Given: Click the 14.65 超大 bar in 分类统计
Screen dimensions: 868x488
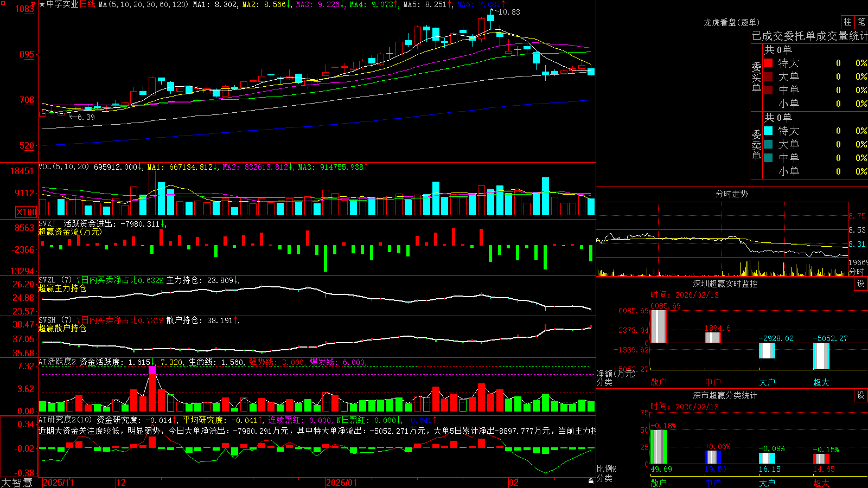Looking at the screenshot, I should 821,459.
